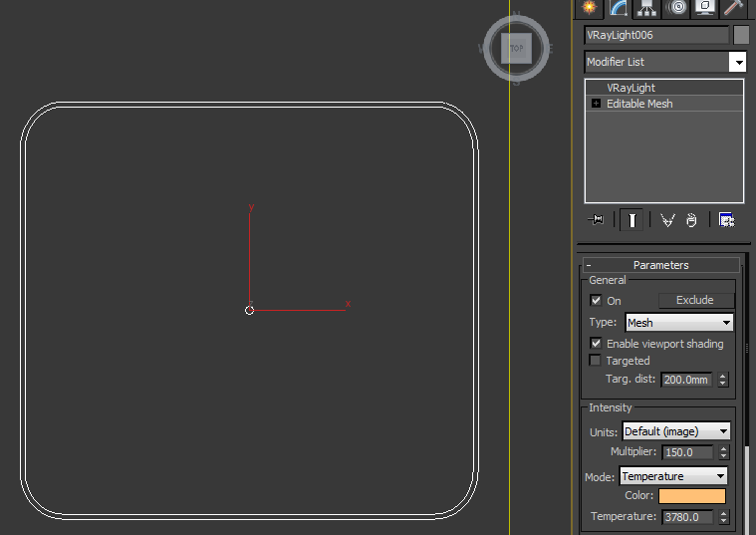Click the Targ. dist spinner arrows
756x535 pixels.
[722, 380]
